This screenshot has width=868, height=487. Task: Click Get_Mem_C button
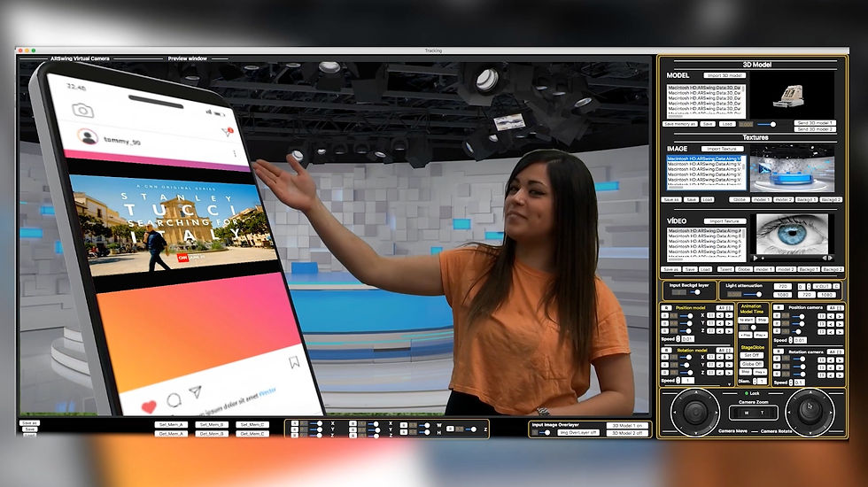click(252, 433)
